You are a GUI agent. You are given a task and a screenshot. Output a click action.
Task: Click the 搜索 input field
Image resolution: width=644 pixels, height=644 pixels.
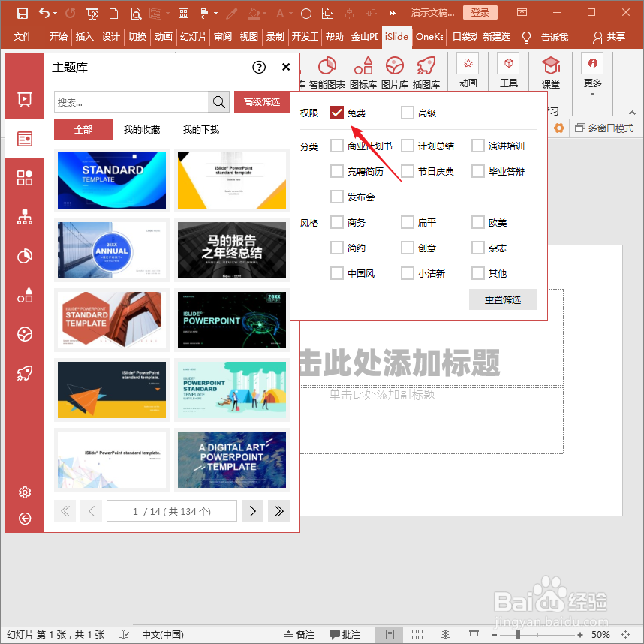click(x=131, y=102)
